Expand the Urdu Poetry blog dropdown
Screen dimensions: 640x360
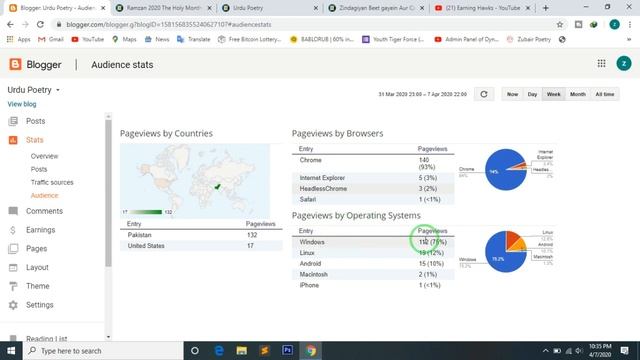(x=58, y=90)
